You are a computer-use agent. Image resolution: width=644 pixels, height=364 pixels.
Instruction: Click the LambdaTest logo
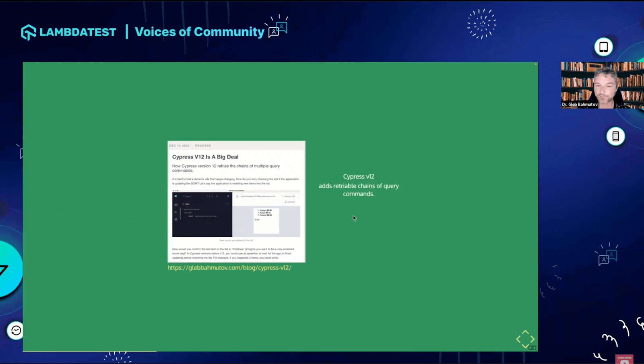tap(68, 32)
